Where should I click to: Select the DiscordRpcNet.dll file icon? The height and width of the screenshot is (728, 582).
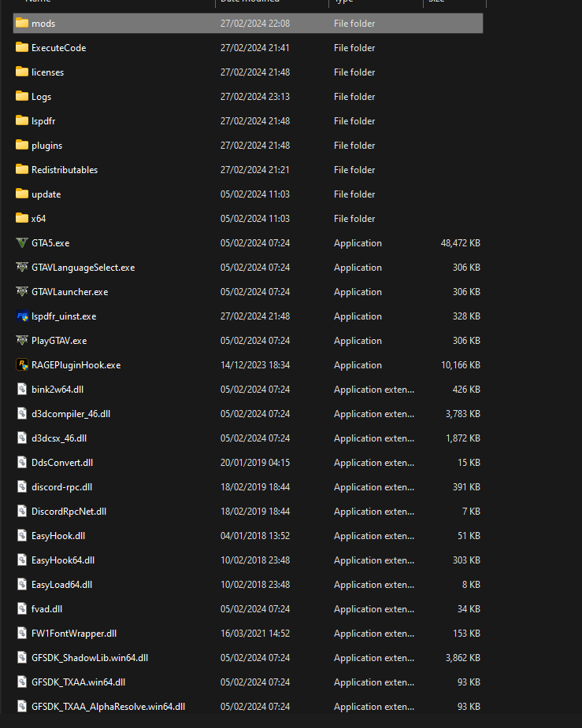click(22, 512)
